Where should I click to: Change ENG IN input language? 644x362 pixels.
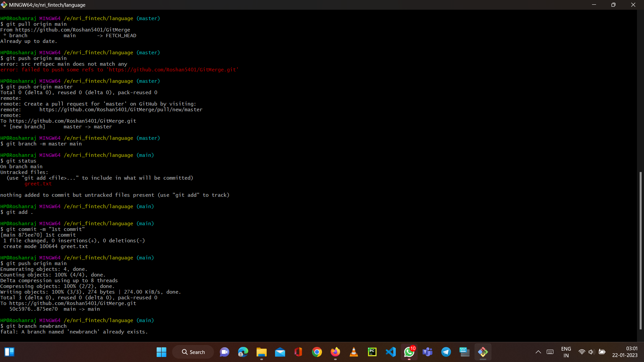tap(566, 352)
